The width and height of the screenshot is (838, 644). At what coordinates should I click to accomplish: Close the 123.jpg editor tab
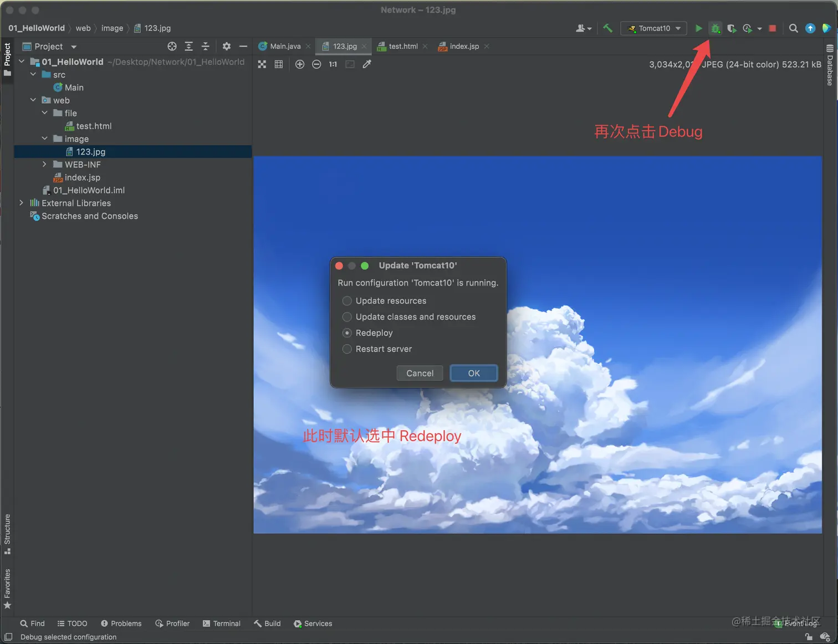click(x=364, y=47)
